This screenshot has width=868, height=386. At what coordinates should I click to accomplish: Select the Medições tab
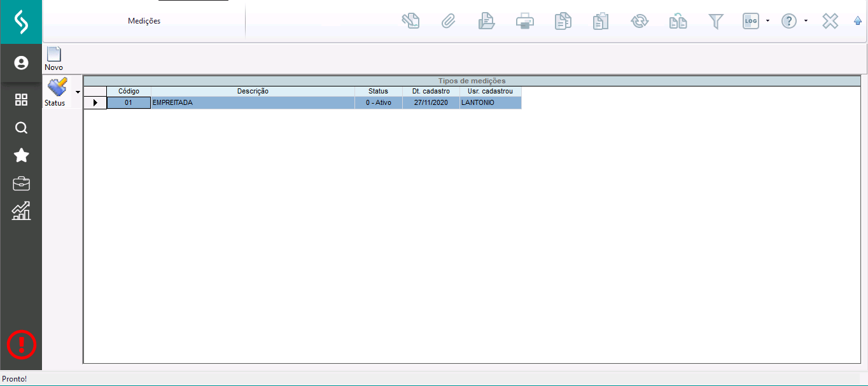click(144, 21)
